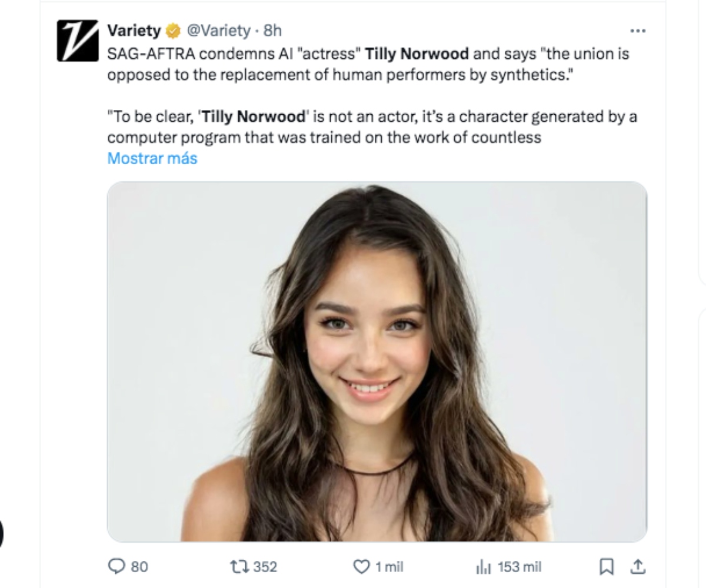Open the "Variety" display name link
This screenshot has height=588, width=706.
[x=134, y=30]
